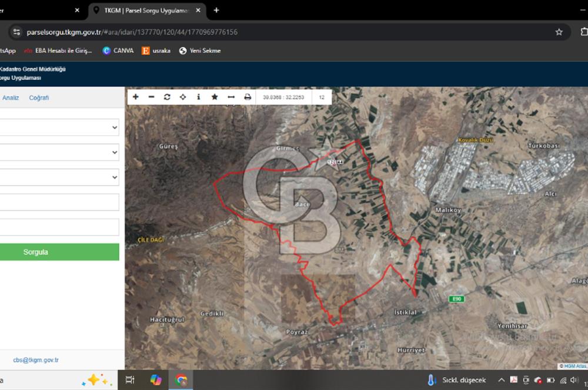
Task: Print the map using printer icon
Action: click(248, 97)
